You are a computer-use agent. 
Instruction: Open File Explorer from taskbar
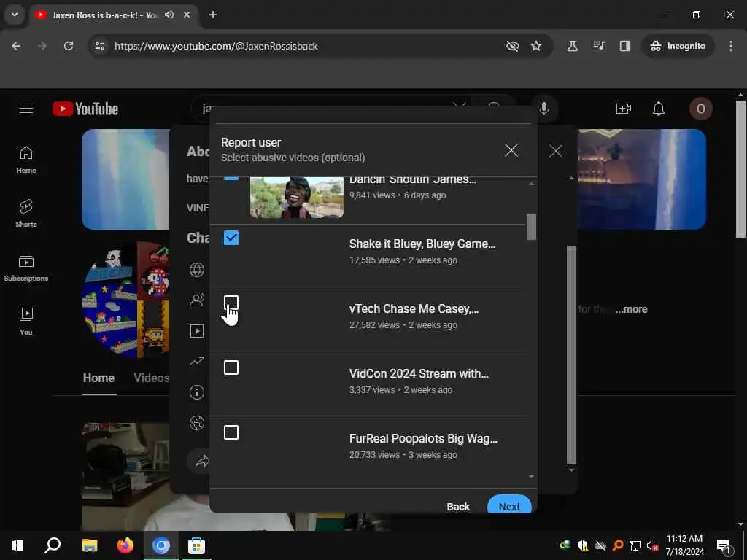(89, 545)
